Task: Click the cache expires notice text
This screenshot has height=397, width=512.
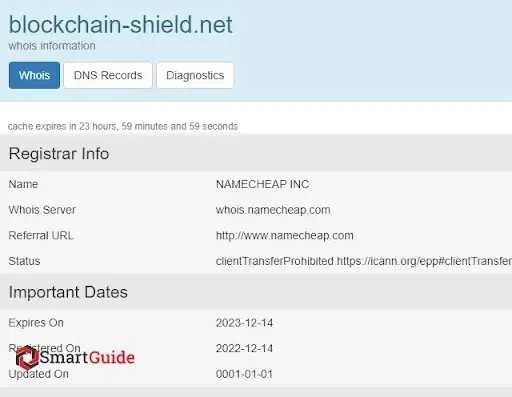Action: pyautogui.click(x=123, y=127)
